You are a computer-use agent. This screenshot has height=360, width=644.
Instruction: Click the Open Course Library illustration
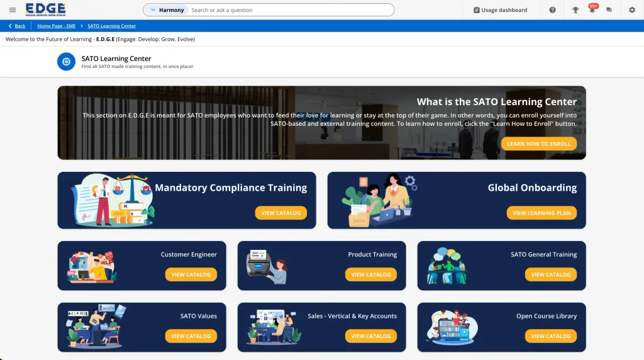pos(452,327)
